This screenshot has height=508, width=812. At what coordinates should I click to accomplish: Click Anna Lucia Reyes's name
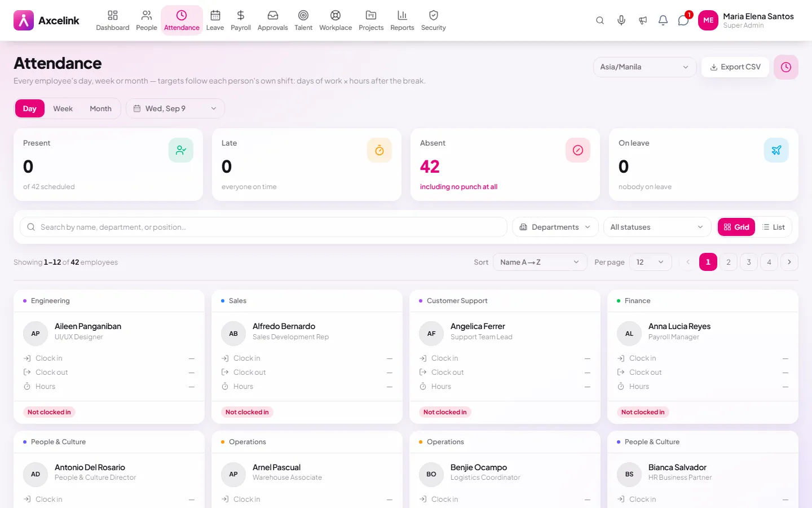(679, 326)
